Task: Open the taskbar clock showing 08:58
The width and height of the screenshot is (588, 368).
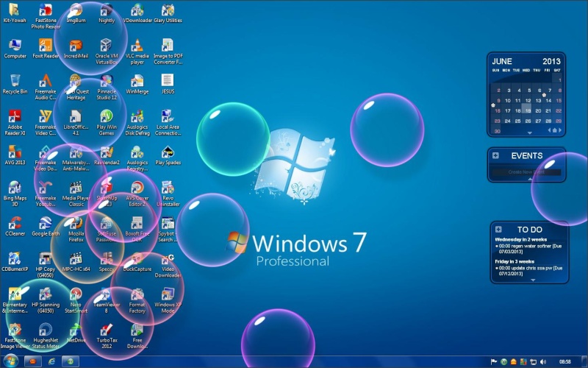Action: [565, 361]
